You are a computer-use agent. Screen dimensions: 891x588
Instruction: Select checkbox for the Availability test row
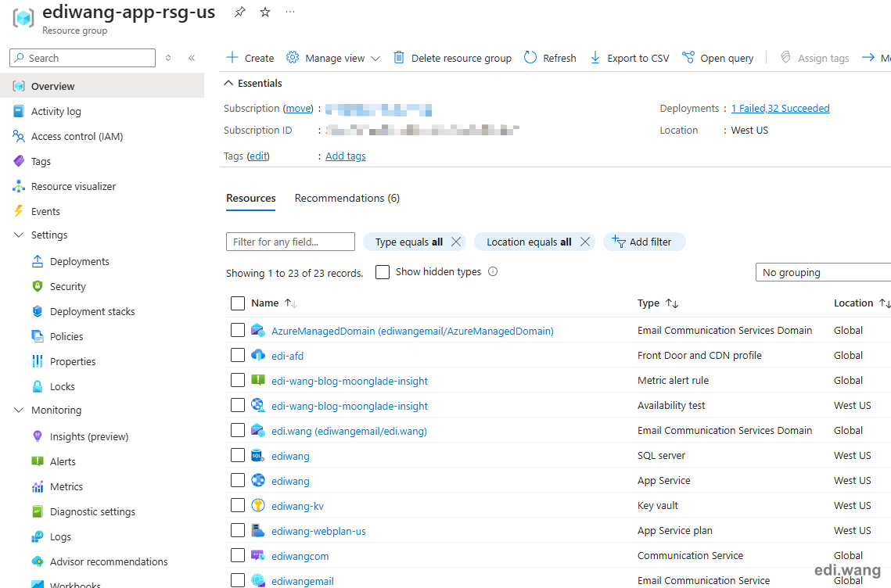pyautogui.click(x=238, y=405)
